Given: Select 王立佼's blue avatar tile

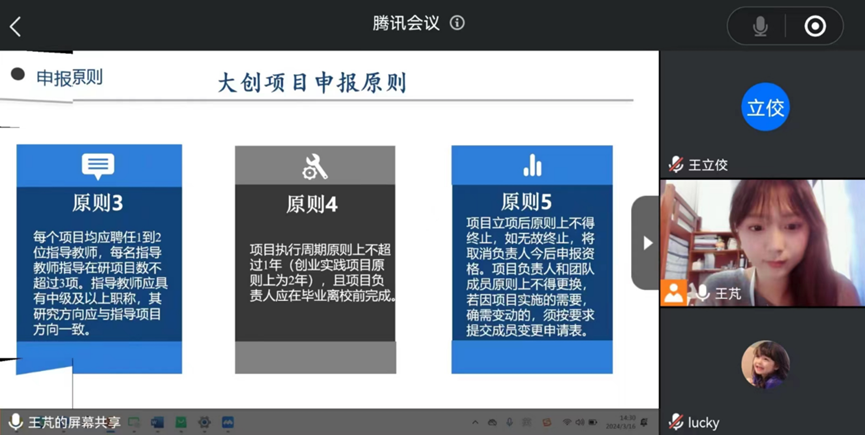Looking at the screenshot, I should tap(765, 108).
